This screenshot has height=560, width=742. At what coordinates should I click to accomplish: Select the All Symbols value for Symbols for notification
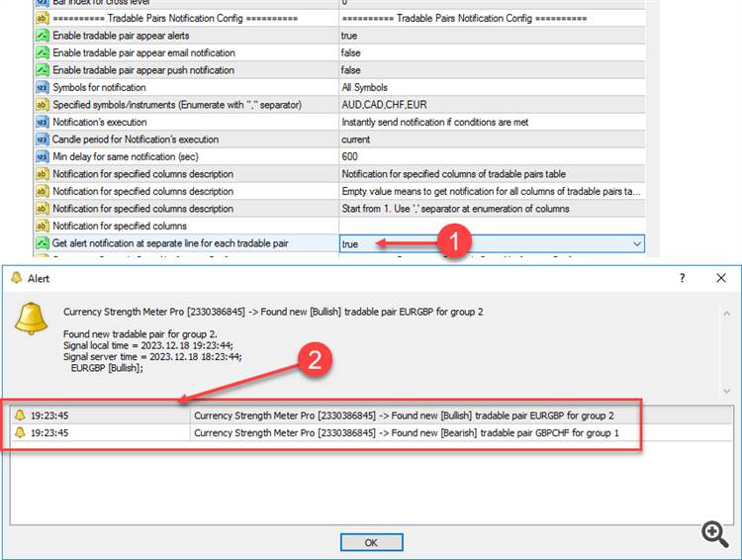pos(364,88)
